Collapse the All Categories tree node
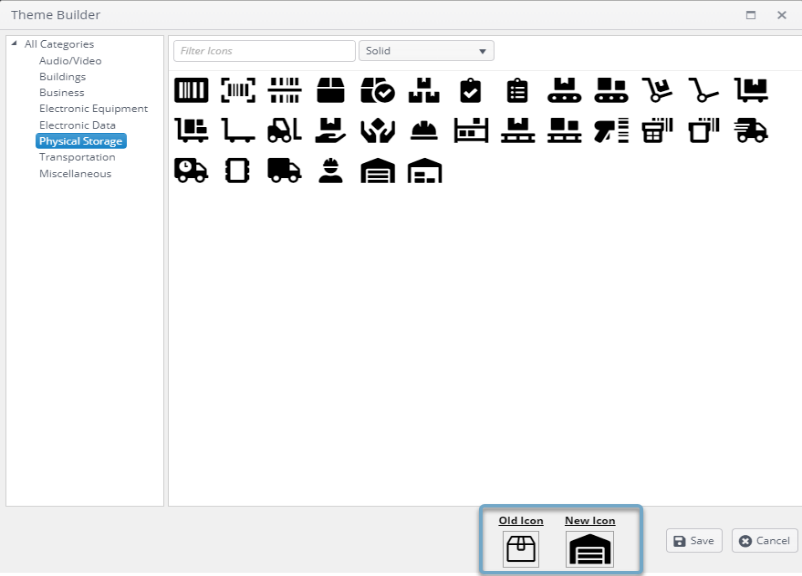The height and width of the screenshot is (576, 802). [x=14, y=43]
